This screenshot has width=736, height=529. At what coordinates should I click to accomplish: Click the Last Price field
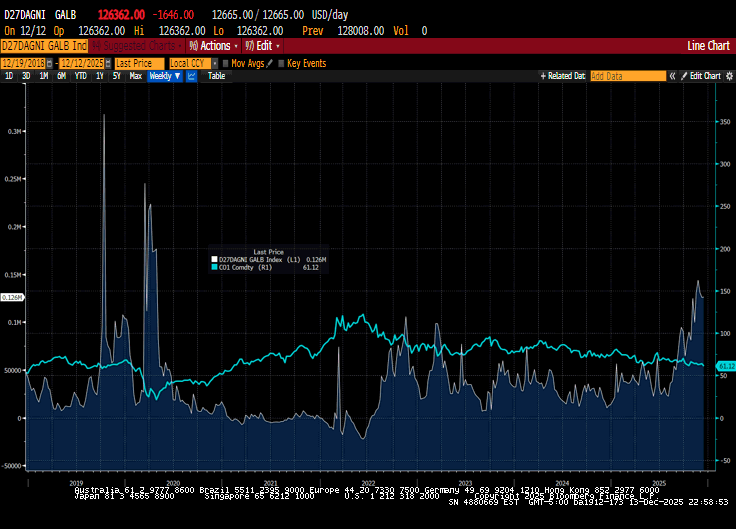click(139, 63)
